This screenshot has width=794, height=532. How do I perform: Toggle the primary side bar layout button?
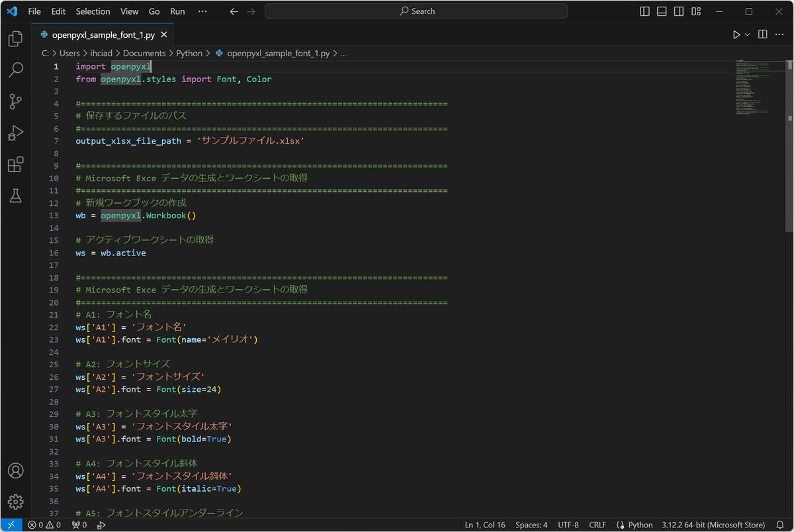coord(645,11)
